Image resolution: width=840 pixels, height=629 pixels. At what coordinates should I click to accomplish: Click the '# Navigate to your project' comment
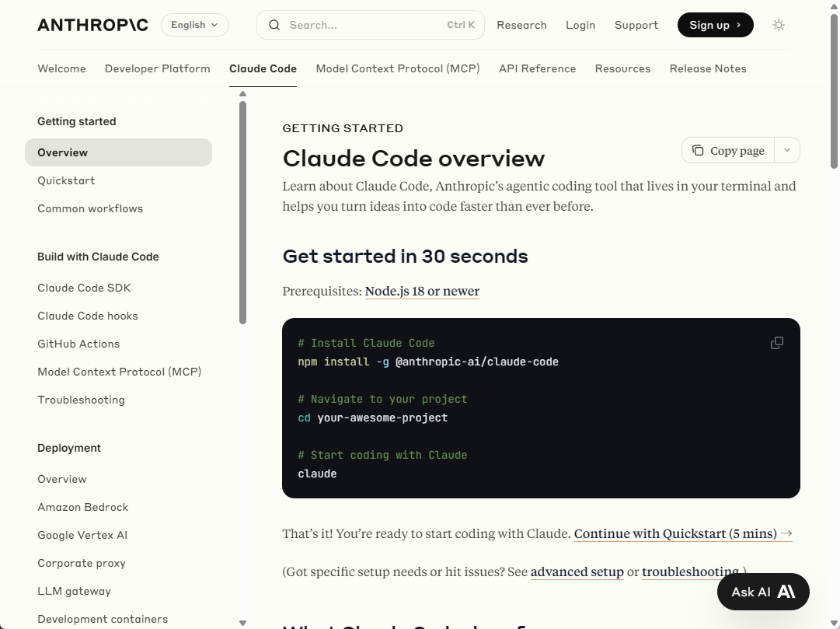382,399
